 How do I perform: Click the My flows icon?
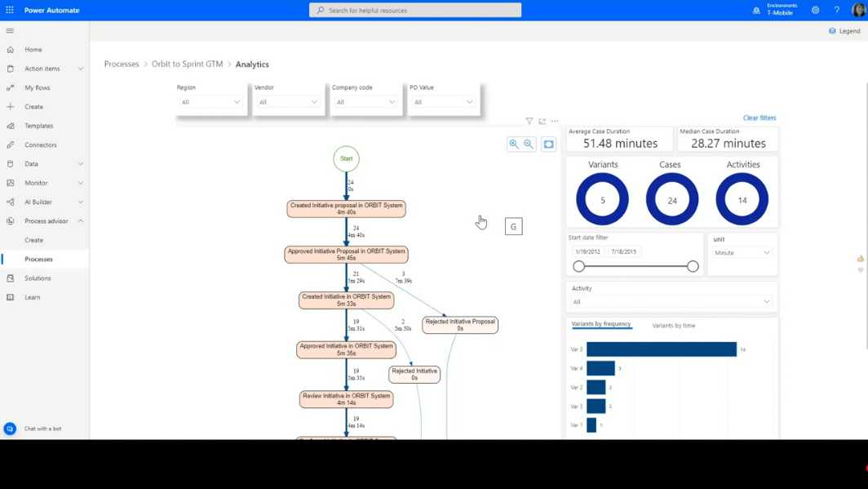(10, 87)
